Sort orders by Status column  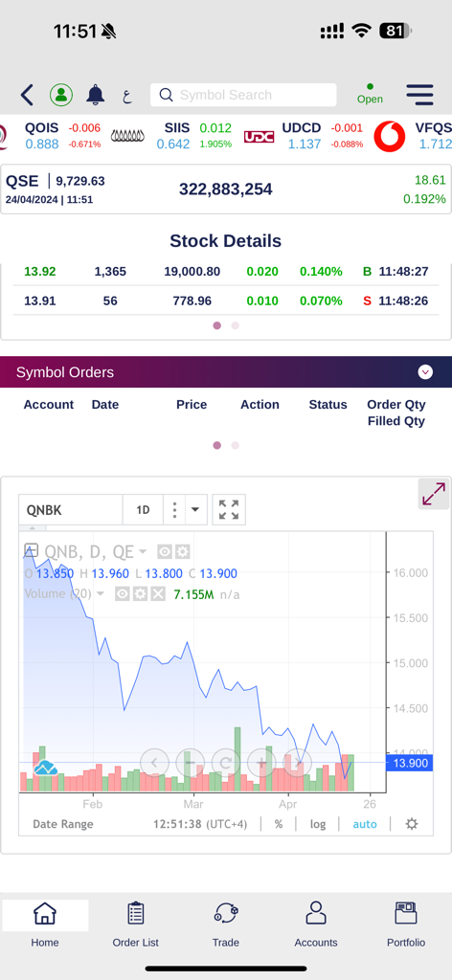[x=328, y=405]
